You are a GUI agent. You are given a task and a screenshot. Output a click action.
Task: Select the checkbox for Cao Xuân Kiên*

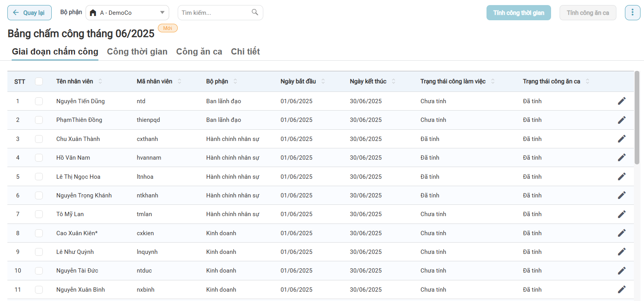click(39, 233)
